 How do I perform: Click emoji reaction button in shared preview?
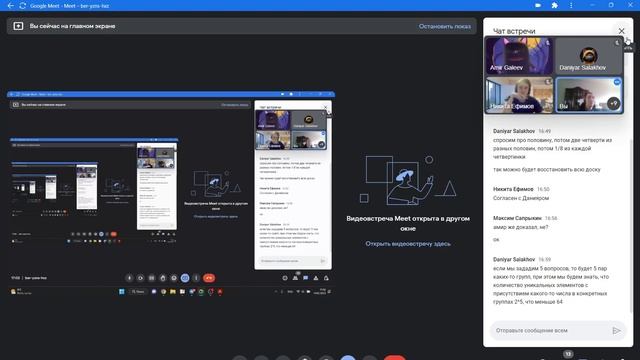[174, 278]
